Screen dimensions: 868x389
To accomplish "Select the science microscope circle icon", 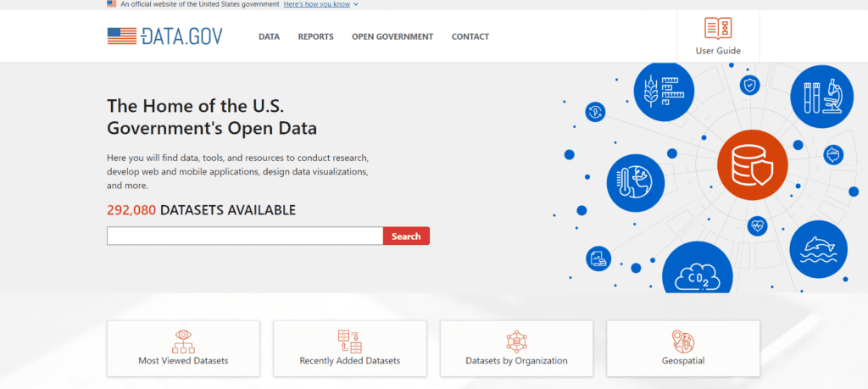I will click(x=821, y=95).
